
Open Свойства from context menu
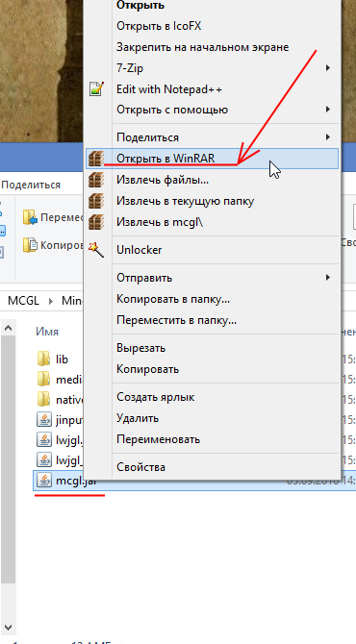click(x=141, y=467)
